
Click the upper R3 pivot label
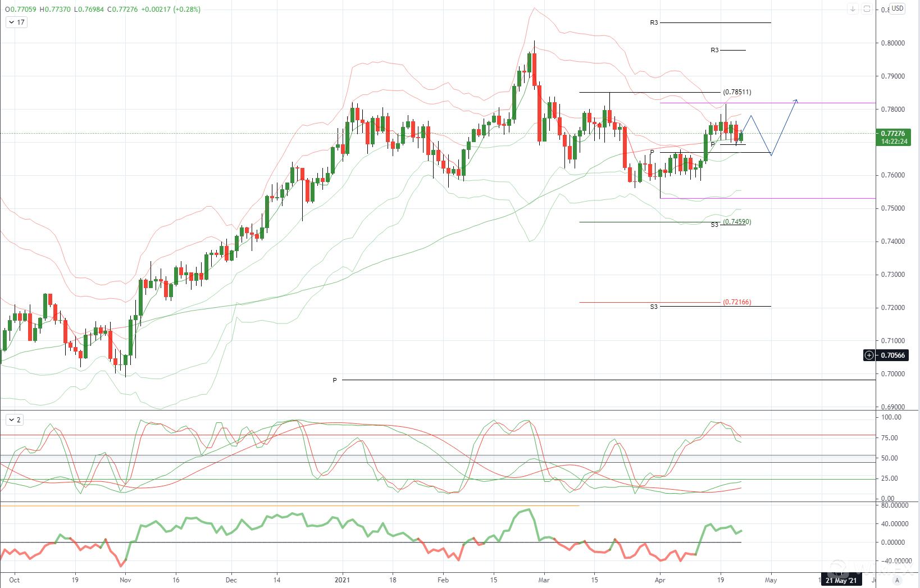point(654,23)
